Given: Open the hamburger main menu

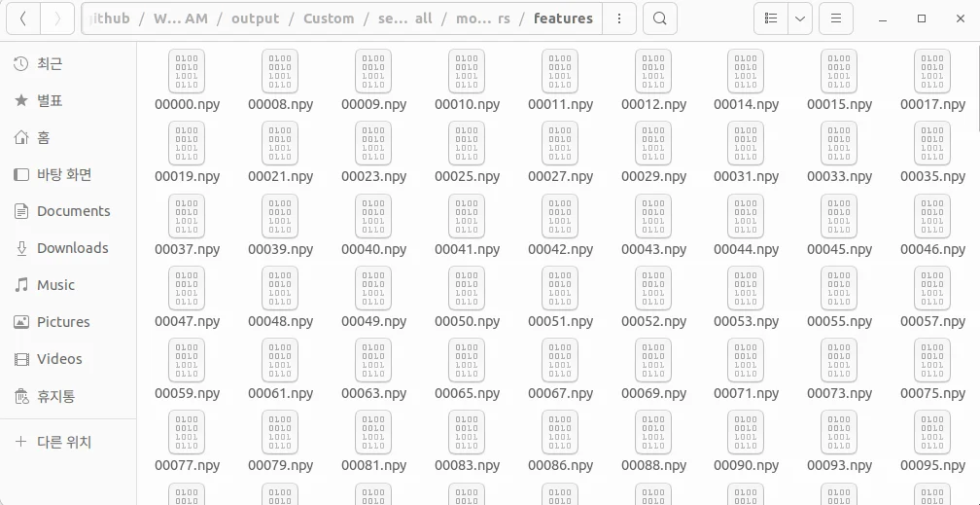Looking at the screenshot, I should coord(835,18).
